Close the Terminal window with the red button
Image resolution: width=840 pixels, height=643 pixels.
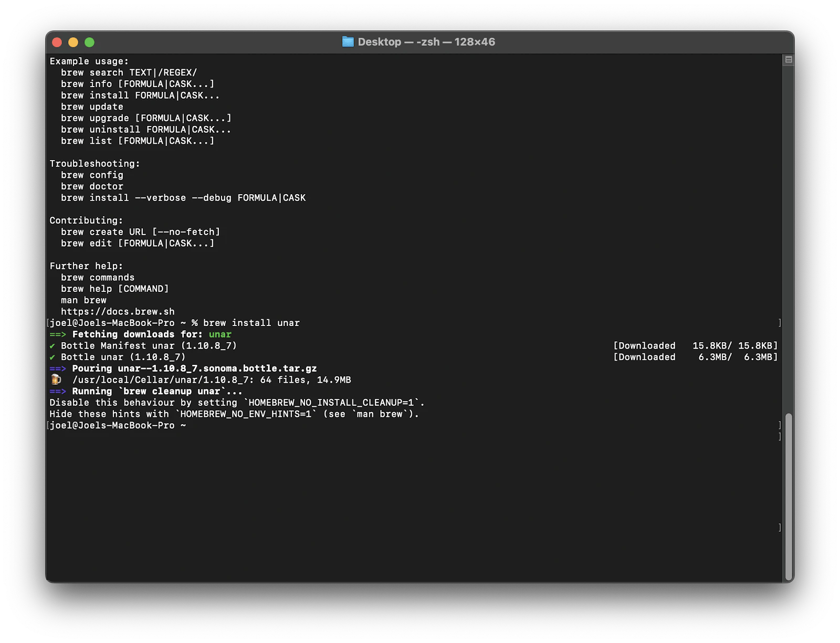[x=58, y=43]
